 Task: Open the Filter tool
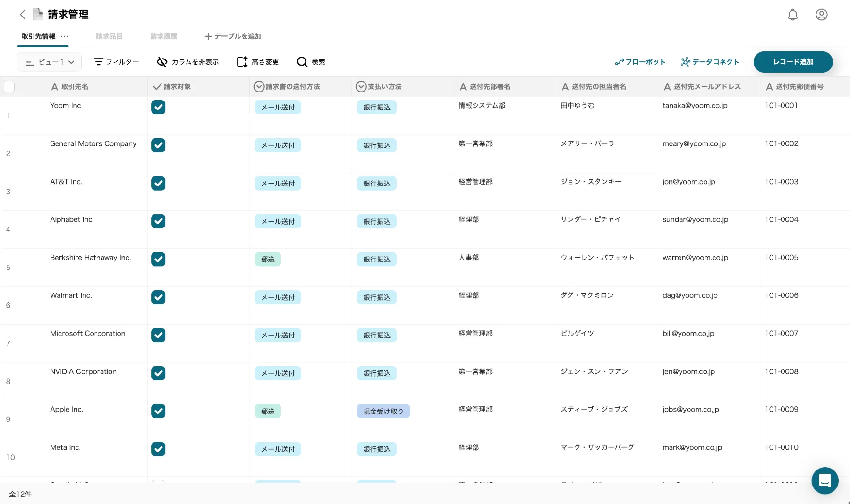coord(117,62)
